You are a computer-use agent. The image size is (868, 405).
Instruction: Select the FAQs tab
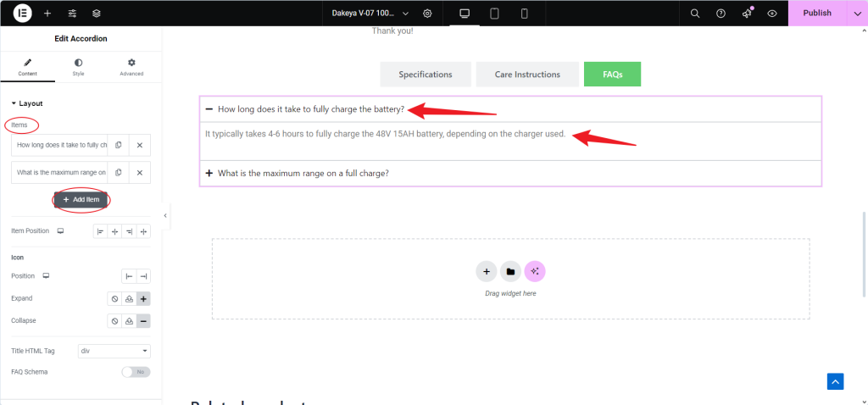click(612, 75)
